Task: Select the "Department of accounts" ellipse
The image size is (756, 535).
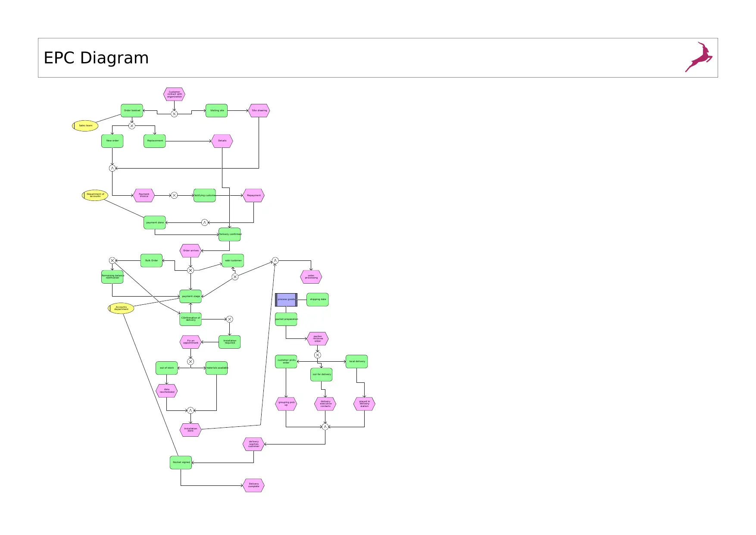Action: pyautogui.click(x=95, y=195)
